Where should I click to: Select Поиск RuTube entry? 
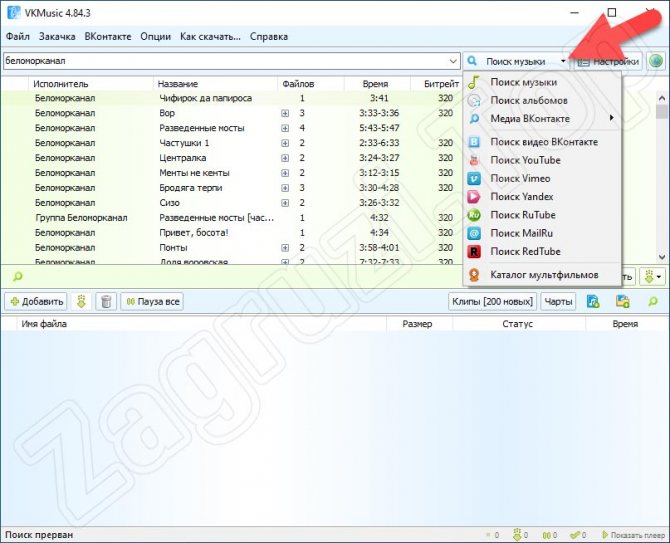tap(523, 215)
